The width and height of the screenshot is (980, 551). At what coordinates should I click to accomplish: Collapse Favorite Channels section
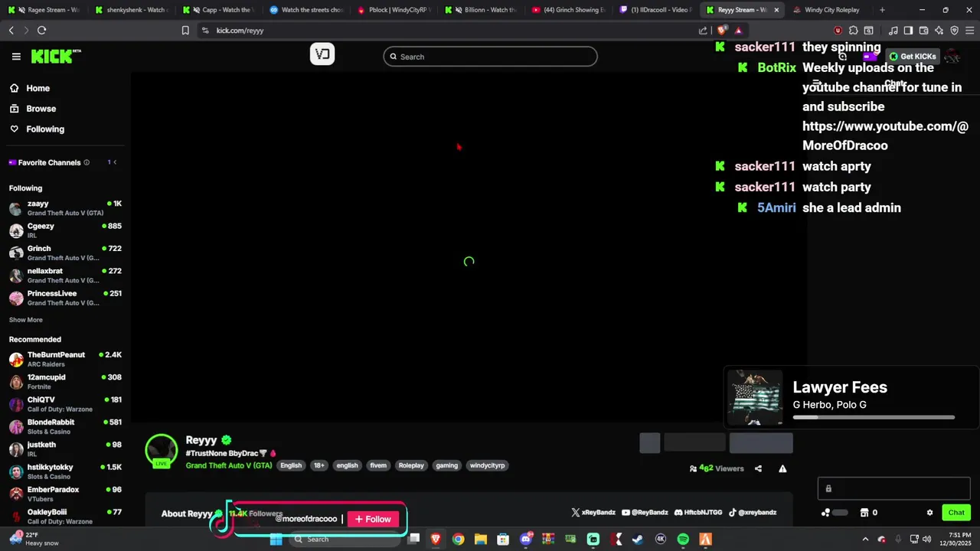point(115,162)
